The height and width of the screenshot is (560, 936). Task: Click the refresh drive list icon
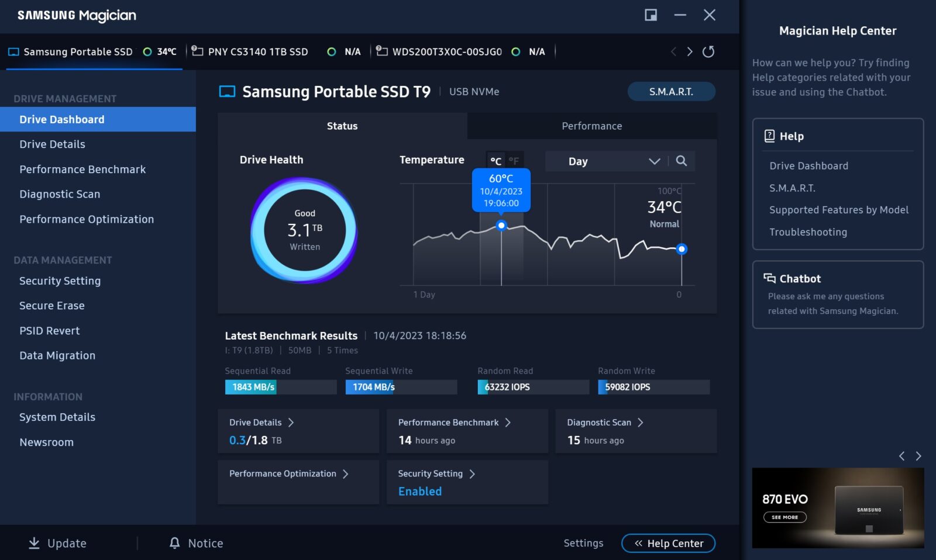pyautogui.click(x=708, y=51)
